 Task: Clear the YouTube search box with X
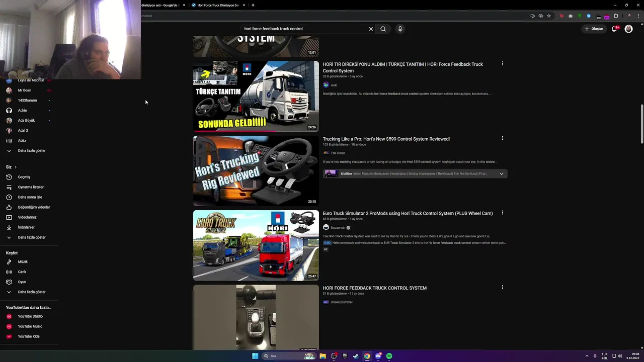[x=371, y=29]
